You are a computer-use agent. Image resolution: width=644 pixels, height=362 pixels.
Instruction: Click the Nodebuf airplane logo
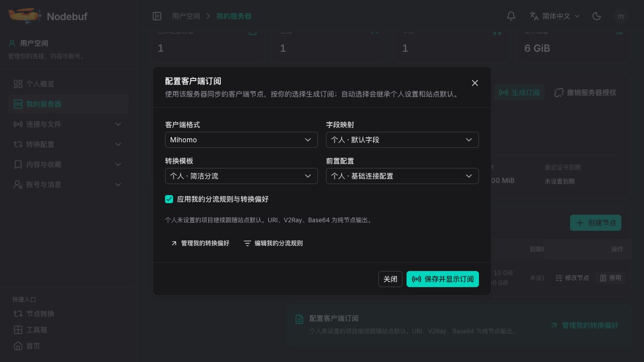click(25, 16)
